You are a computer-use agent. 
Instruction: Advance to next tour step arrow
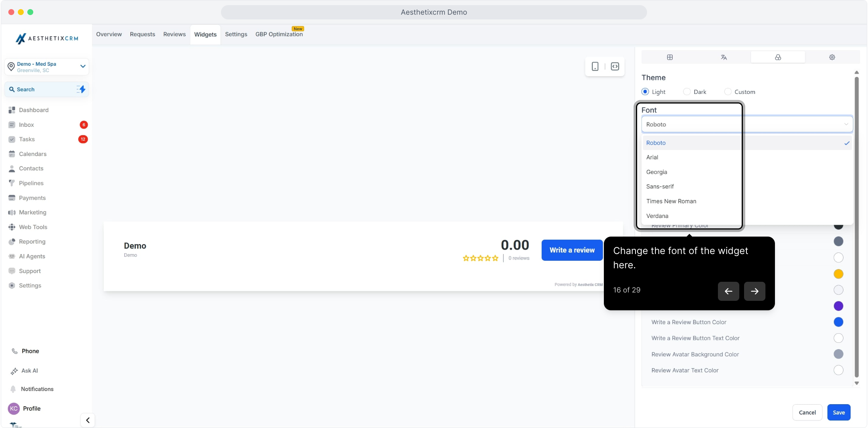point(754,291)
